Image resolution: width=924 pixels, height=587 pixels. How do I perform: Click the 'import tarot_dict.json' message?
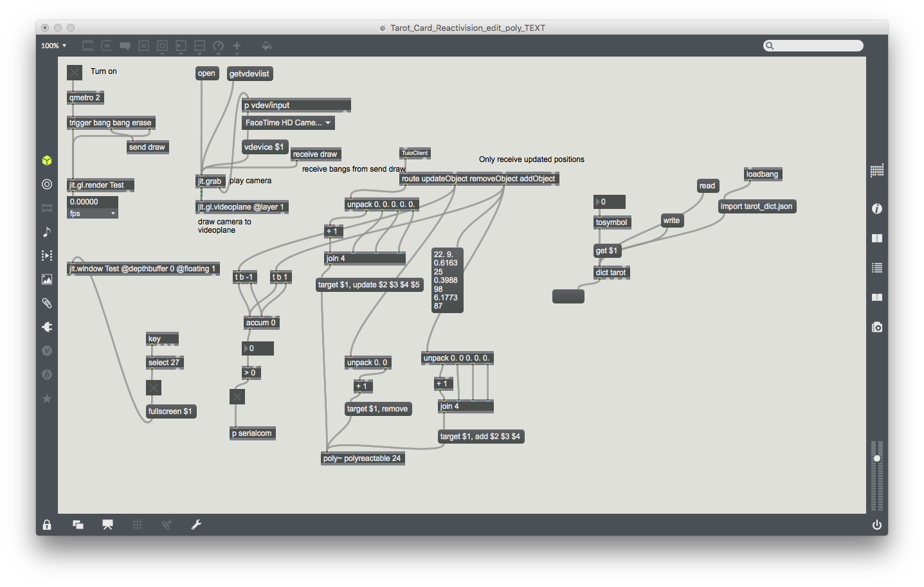pos(757,206)
